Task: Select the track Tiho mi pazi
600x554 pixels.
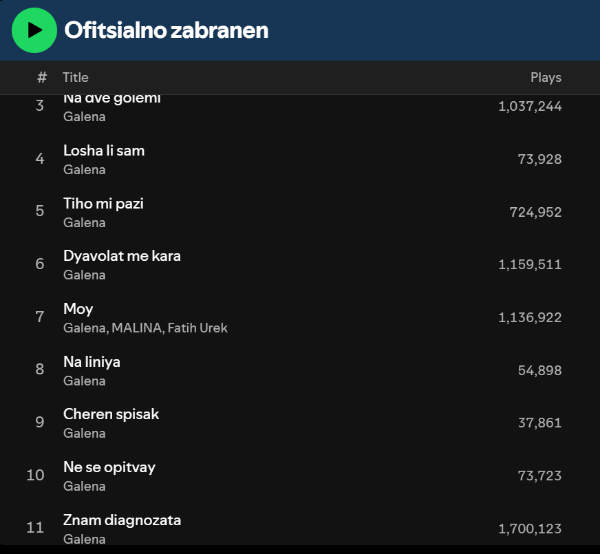Action: [x=103, y=203]
